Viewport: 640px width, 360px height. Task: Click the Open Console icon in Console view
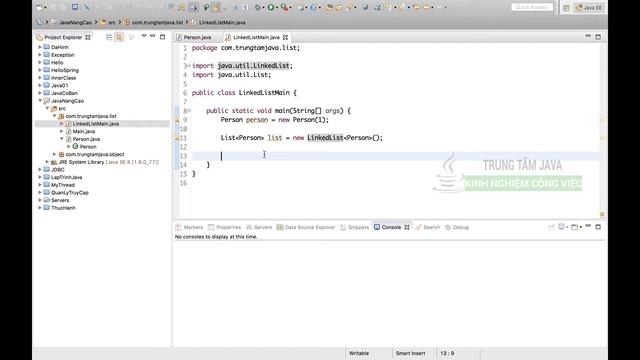576,227
